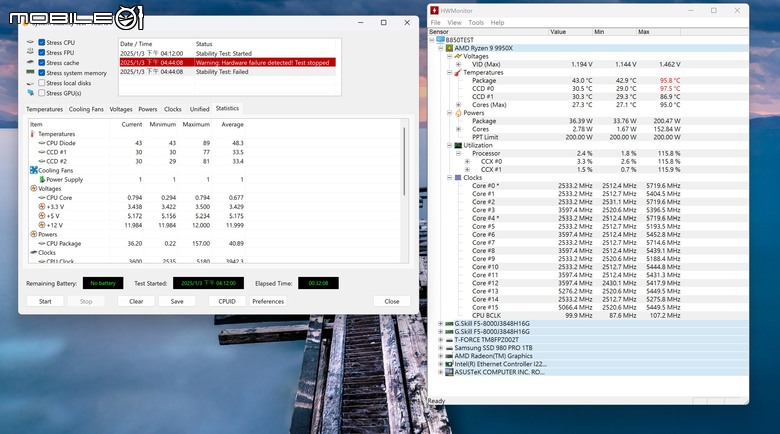Click the B850TEST computer icon

pos(440,40)
